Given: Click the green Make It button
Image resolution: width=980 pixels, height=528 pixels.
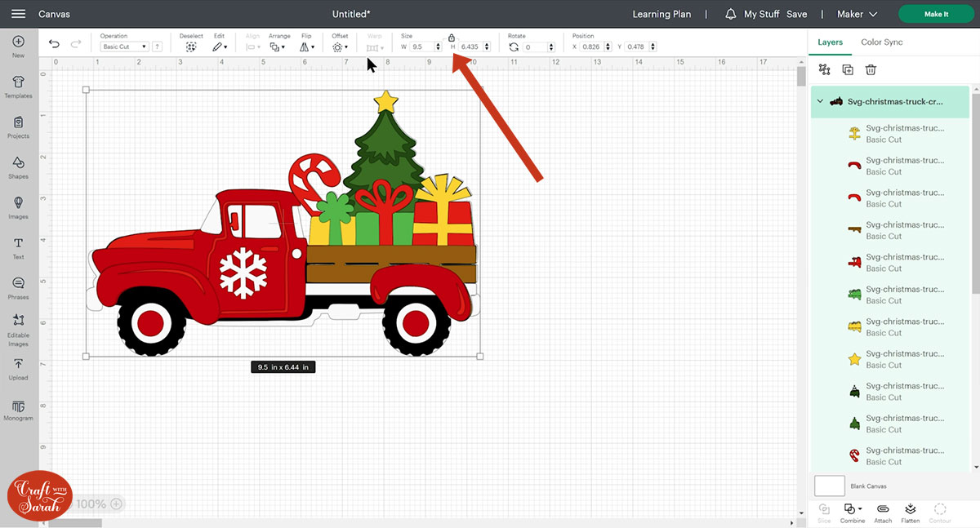Looking at the screenshot, I should point(936,14).
